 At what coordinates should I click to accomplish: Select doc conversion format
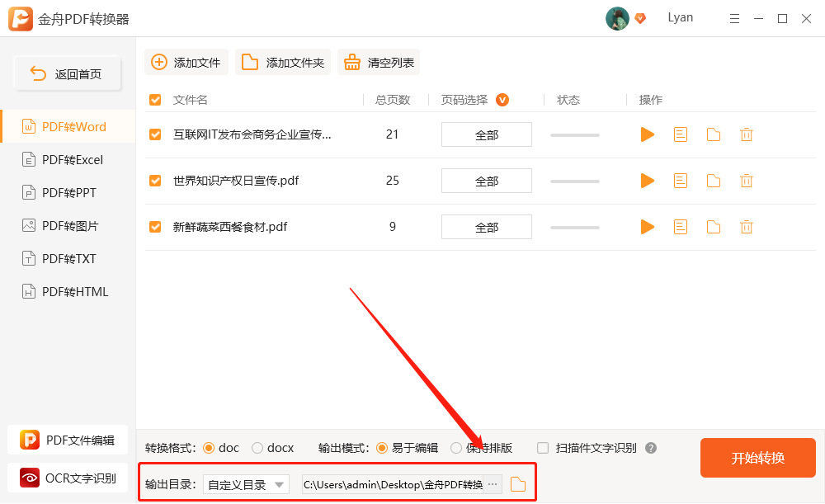click(x=209, y=448)
